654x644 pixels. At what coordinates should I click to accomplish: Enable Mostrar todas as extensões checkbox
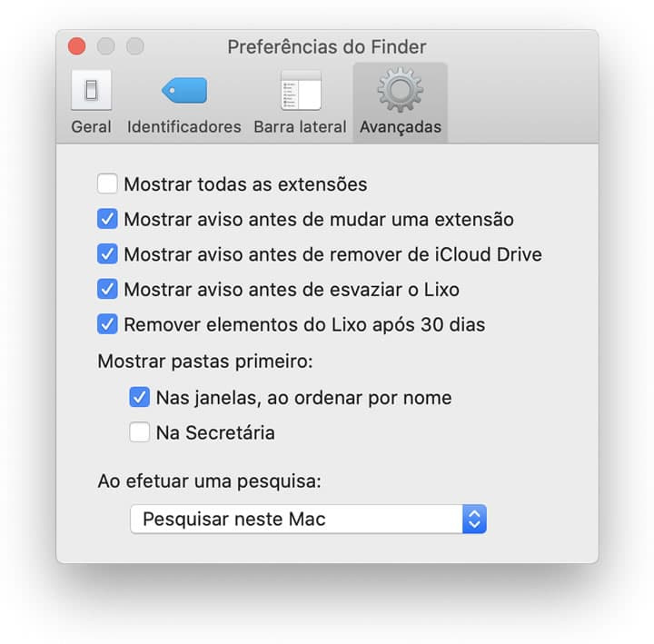(108, 184)
